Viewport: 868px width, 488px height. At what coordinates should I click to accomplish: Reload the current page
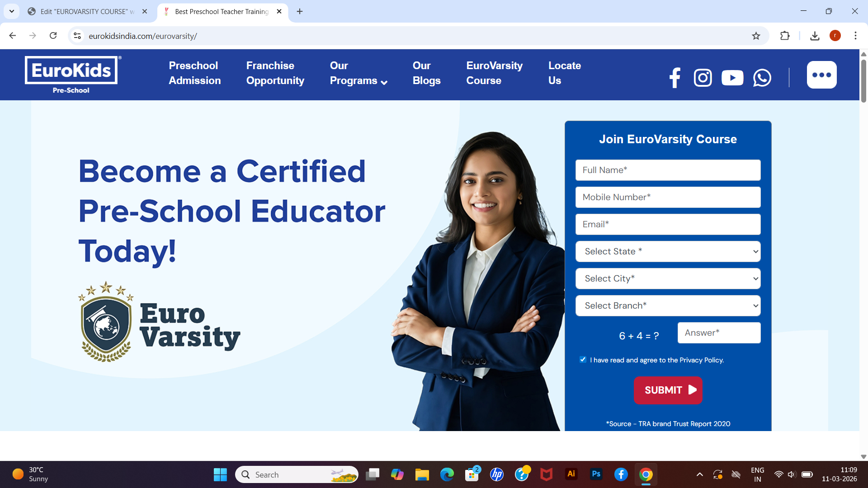coord(53,36)
